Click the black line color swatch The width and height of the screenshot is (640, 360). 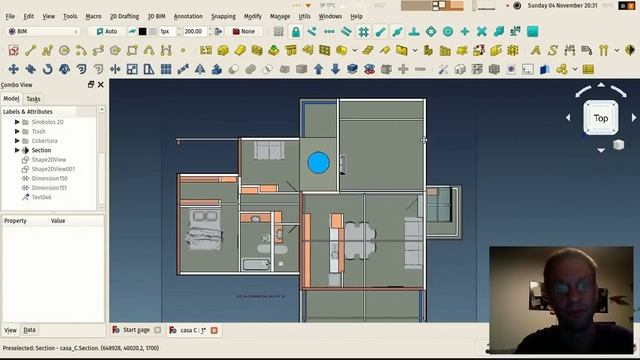(x=142, y=31)
